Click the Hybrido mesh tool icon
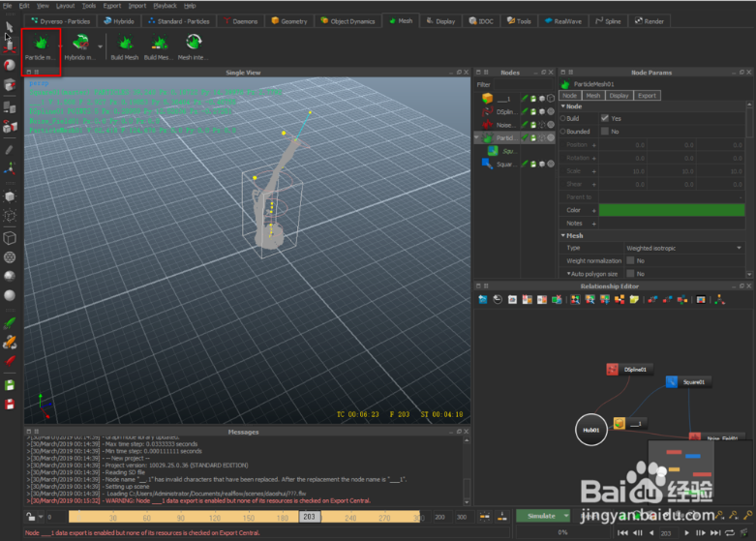The image size is (756, 541). 80,43
